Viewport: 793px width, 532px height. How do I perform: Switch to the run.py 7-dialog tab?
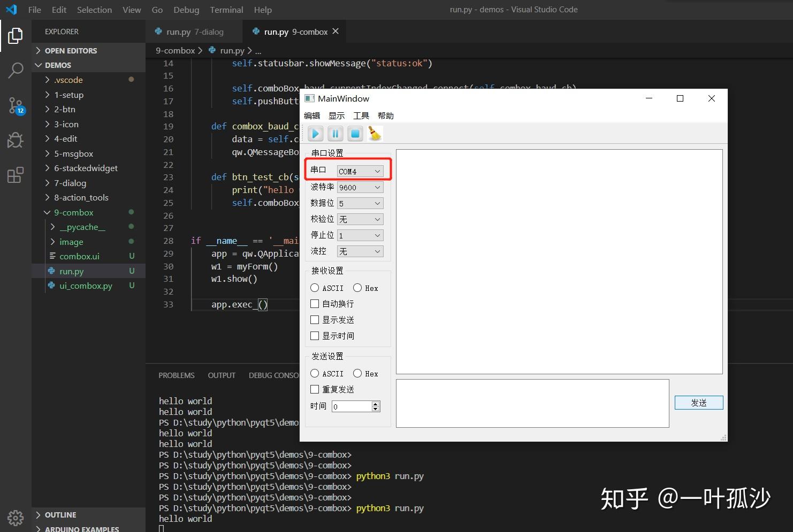pyautogui.click(x=190, y=32)
